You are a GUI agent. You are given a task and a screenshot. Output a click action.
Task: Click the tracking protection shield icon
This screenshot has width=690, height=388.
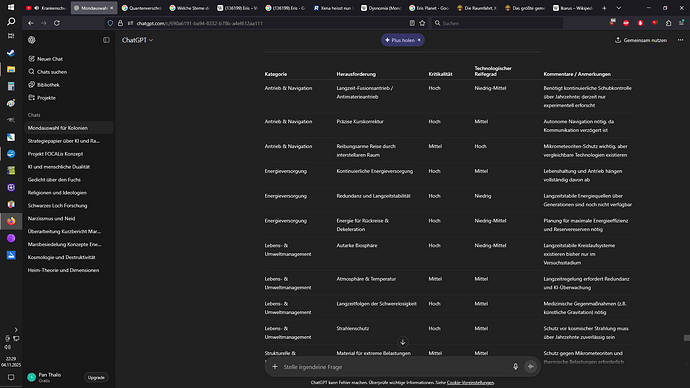tap(110, 23)
